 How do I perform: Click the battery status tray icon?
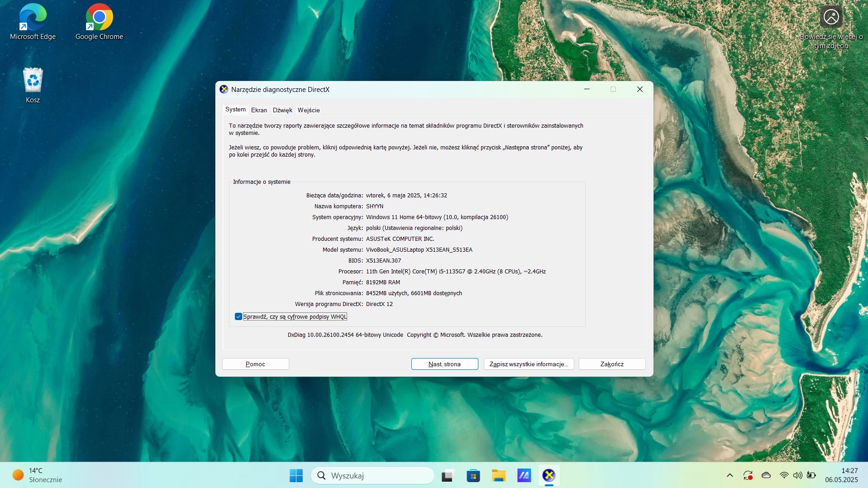point(811,475)
